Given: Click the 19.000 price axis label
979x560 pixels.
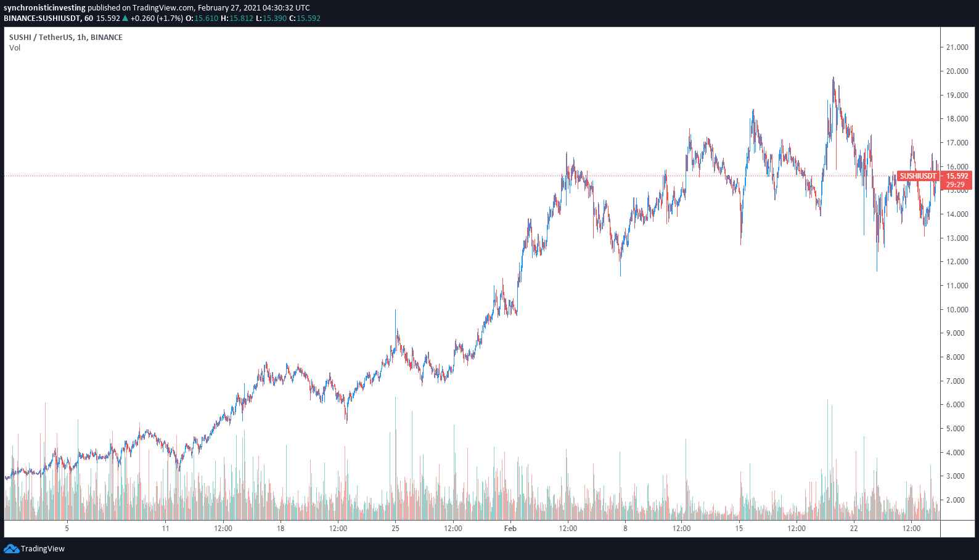Looking at the screenshot, I should pos(957,95).
